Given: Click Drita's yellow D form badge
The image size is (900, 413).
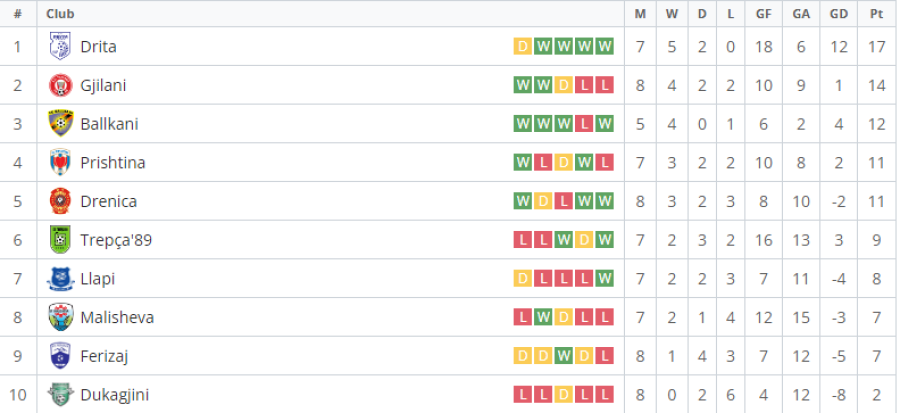Looking at the screenshot, I should coord(522,46).
